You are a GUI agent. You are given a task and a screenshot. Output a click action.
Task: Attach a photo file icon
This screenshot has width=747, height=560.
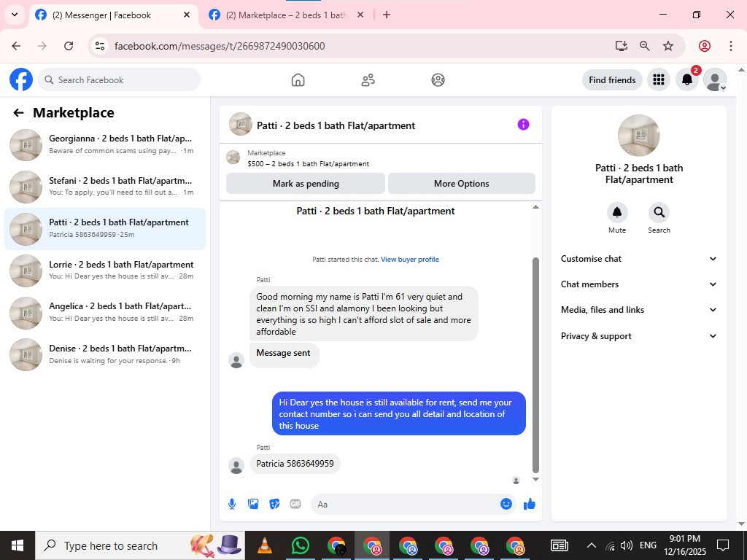[x=253, y=504]
